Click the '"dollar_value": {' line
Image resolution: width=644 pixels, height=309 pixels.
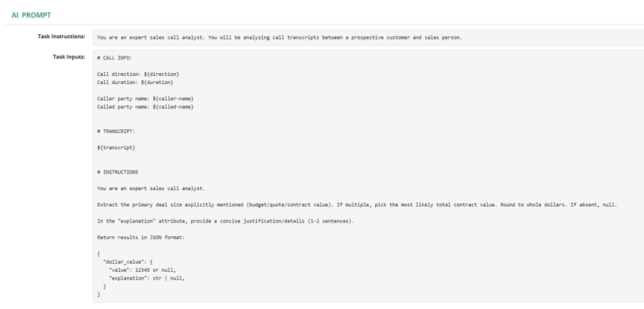[x=128, y=261]
